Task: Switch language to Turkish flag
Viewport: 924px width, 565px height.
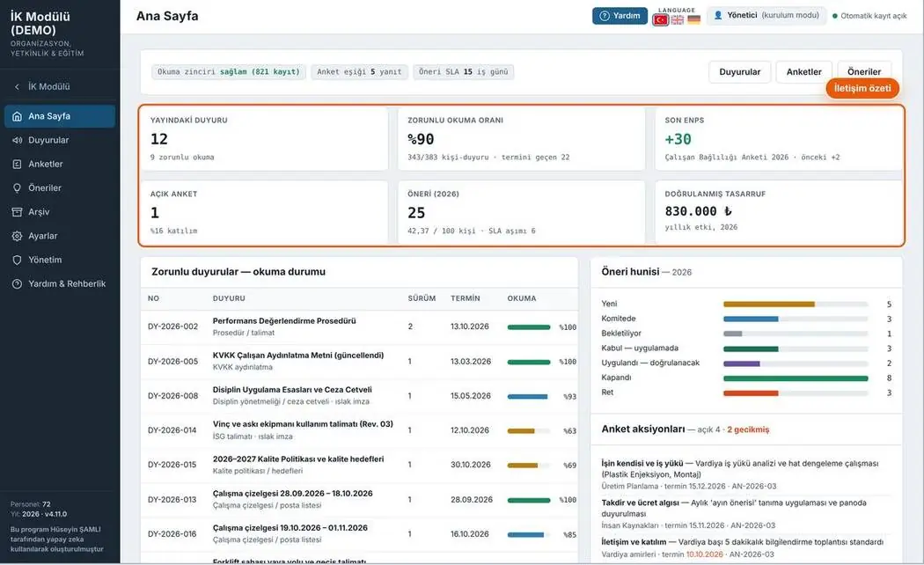Action: [661, 20]
